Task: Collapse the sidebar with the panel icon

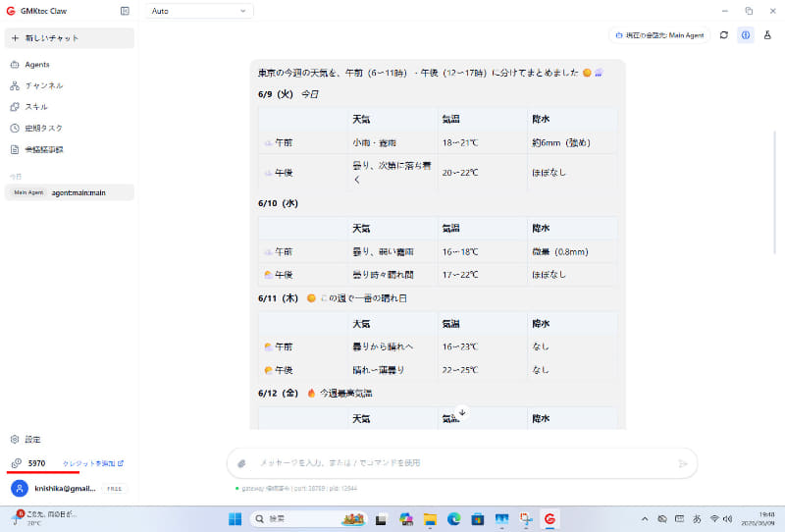Action: point(125,11)
